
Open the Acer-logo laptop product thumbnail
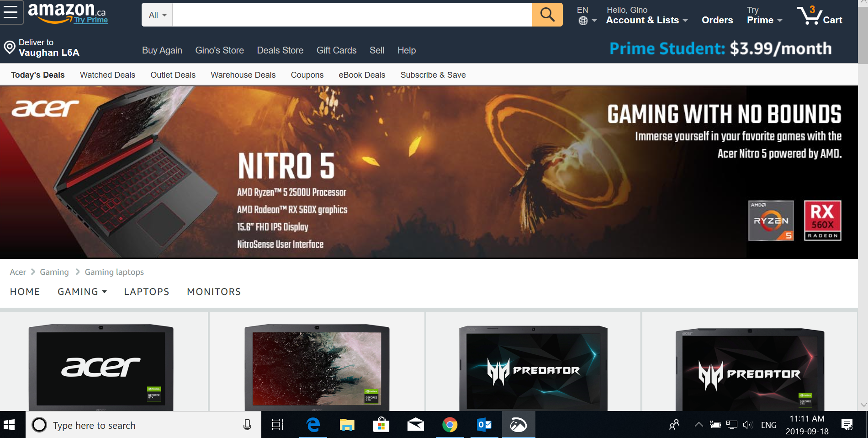(101, 368)
